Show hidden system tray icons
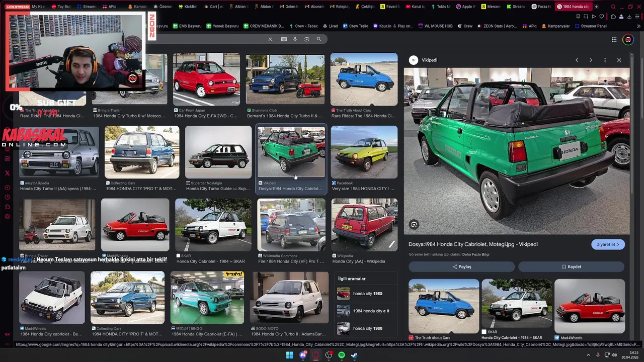The height and width of the screenshot is (362, 644). point(588,355)
